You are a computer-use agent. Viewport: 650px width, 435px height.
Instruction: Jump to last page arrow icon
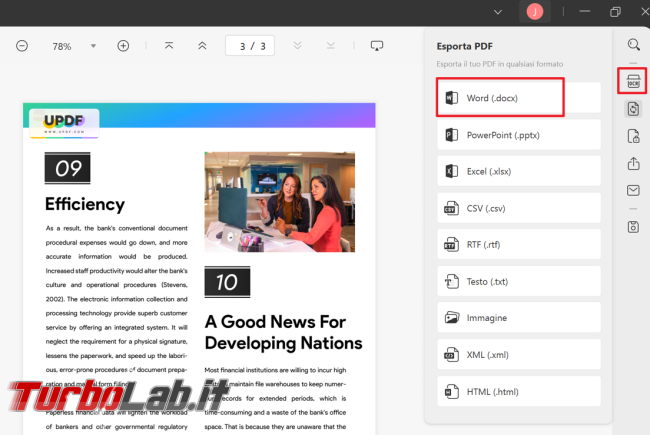[330, 45]
